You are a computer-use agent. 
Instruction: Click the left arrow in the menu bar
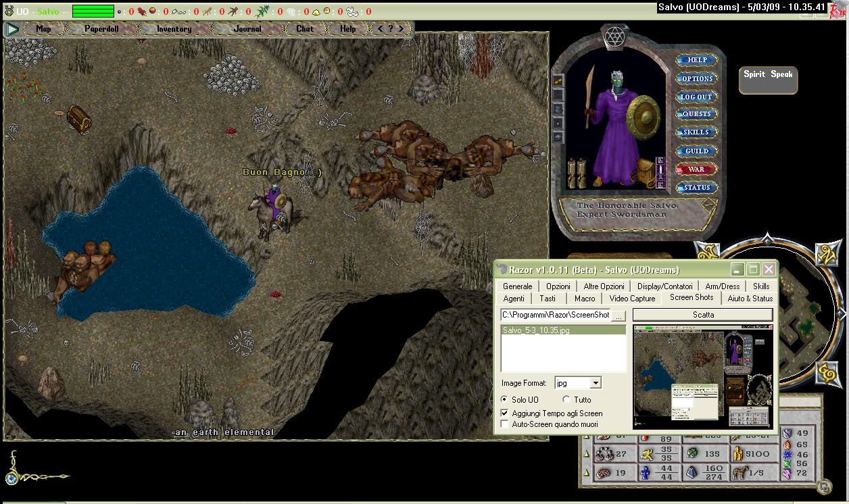click(381, 29)
